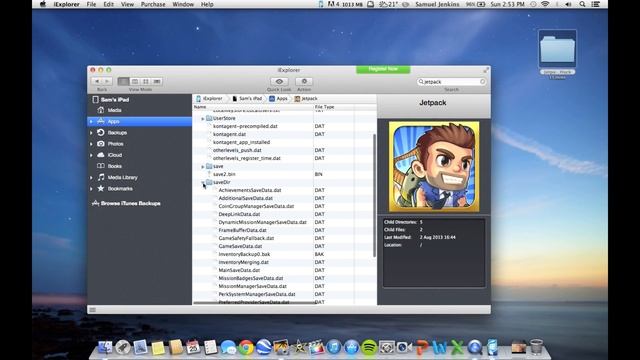Open the Action gear menu
640x360 pixels.
pos(304,81)
